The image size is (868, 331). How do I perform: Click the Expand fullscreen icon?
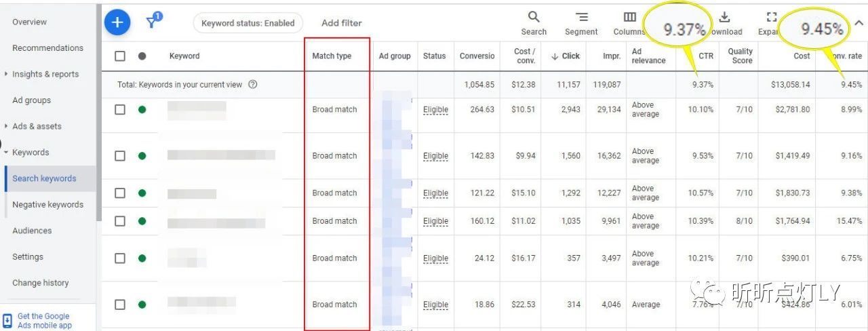771,18
